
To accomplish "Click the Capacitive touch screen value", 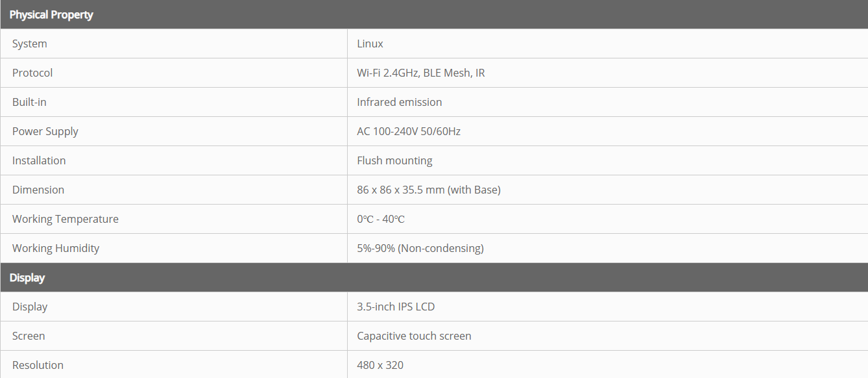I will 414,336.
